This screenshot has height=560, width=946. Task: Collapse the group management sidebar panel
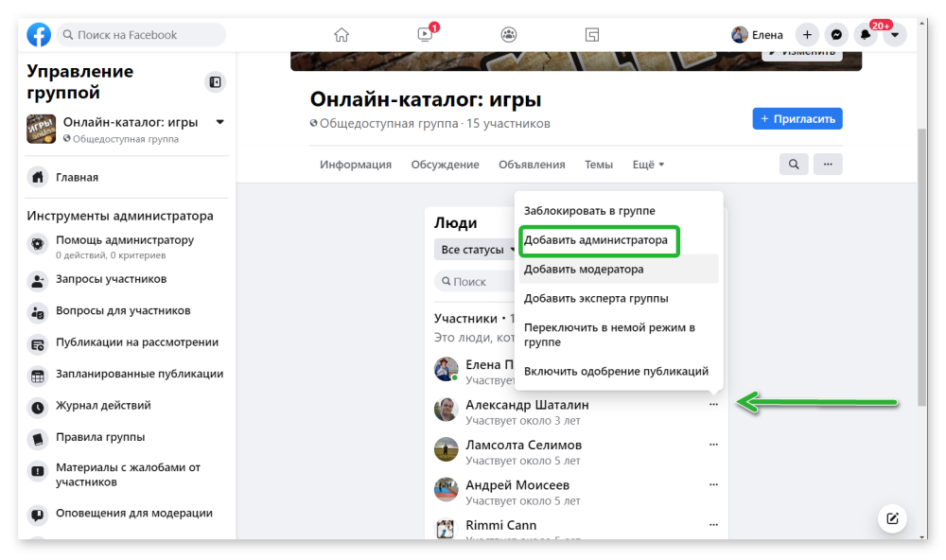tap(216, 79)
